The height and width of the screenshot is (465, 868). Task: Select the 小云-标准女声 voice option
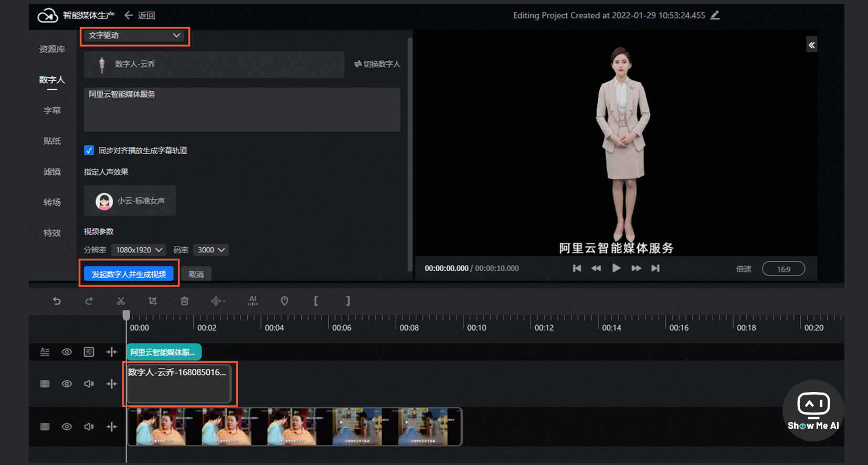130,200
